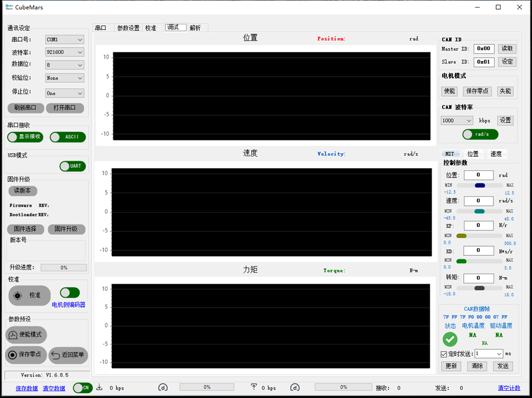Click the 保存零点 icon in 参数预设
This screenshot has width=532, height=398.
click(12, 355)
